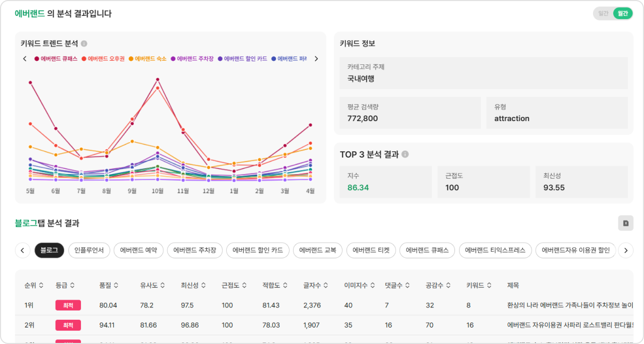Open the 에버랜드 티켓 keyword tab
The height and width of the screenshot is (344, 644).
(x=371, y=250)
